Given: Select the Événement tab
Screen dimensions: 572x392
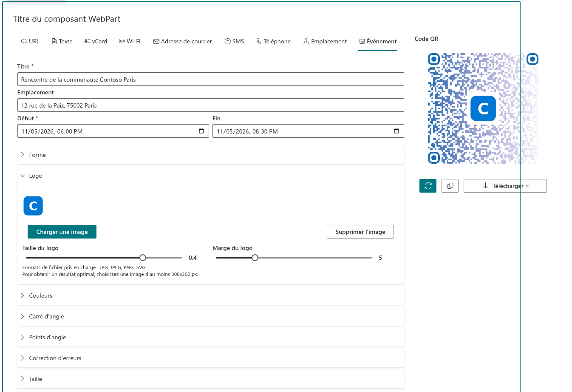Looking at the screenshot, I should pos(378,41).
